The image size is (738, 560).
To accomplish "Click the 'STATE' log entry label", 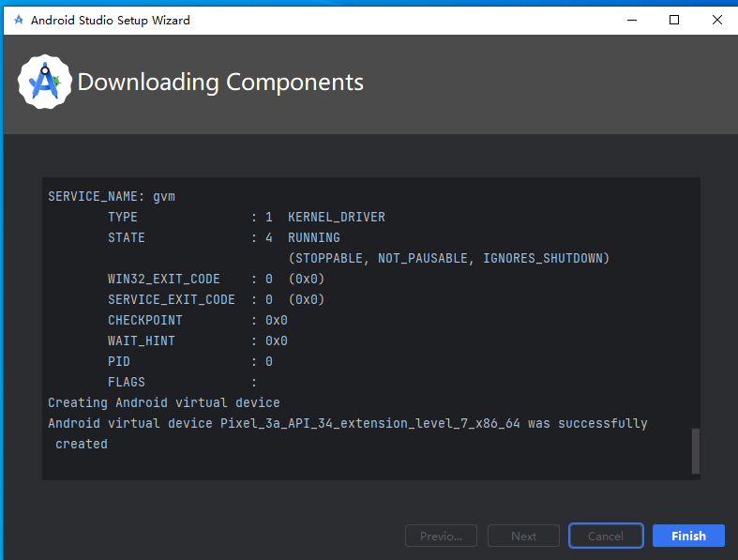I will click(127, 237).
